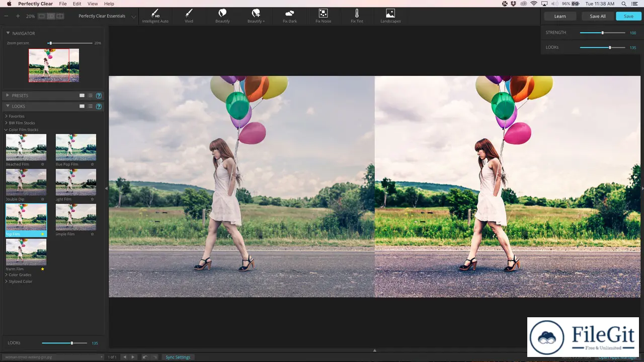This screenshot has height=362, width=644.
Task: Show Looks as thumbnail grid
Action: point(82,107)
